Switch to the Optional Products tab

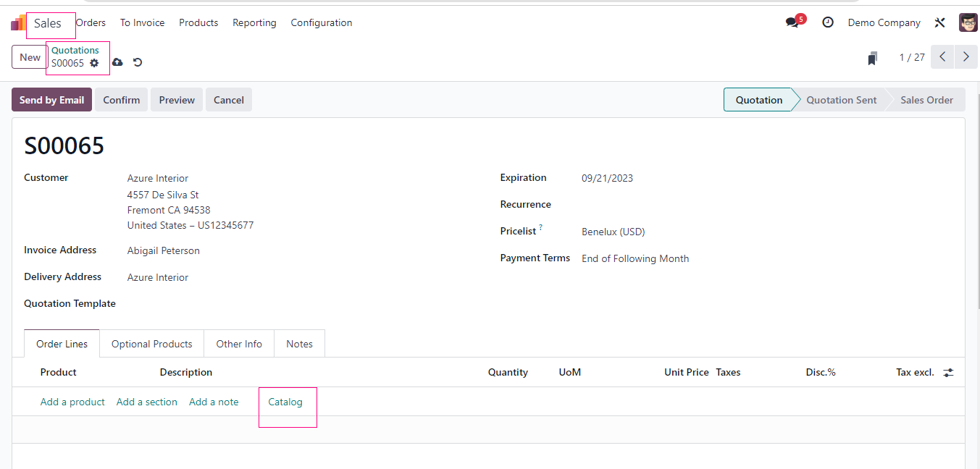(151, 344)
